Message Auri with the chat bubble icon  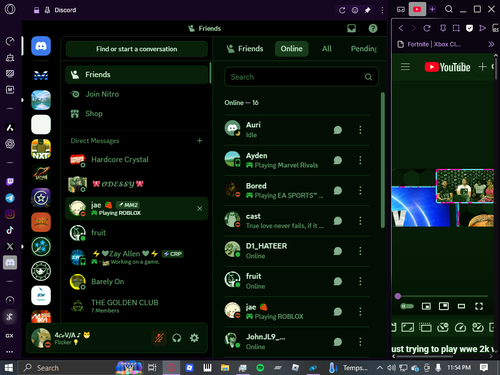[x=338, y=130]
